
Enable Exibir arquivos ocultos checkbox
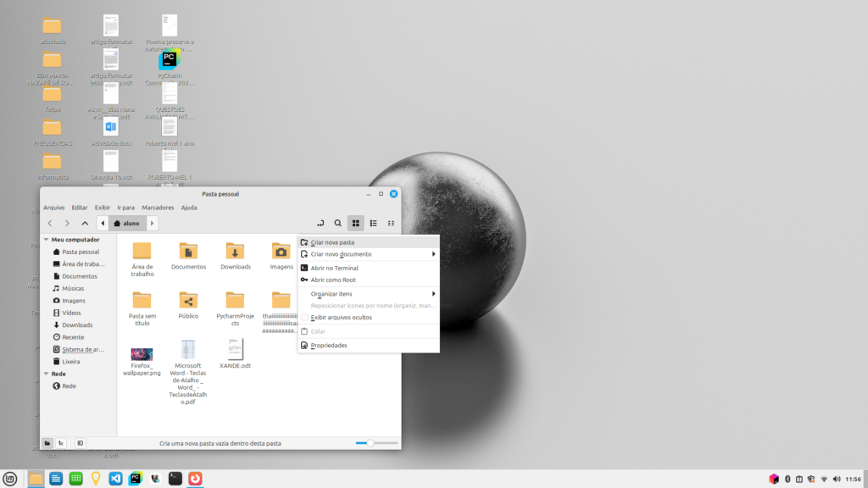(x=305, y=318)
